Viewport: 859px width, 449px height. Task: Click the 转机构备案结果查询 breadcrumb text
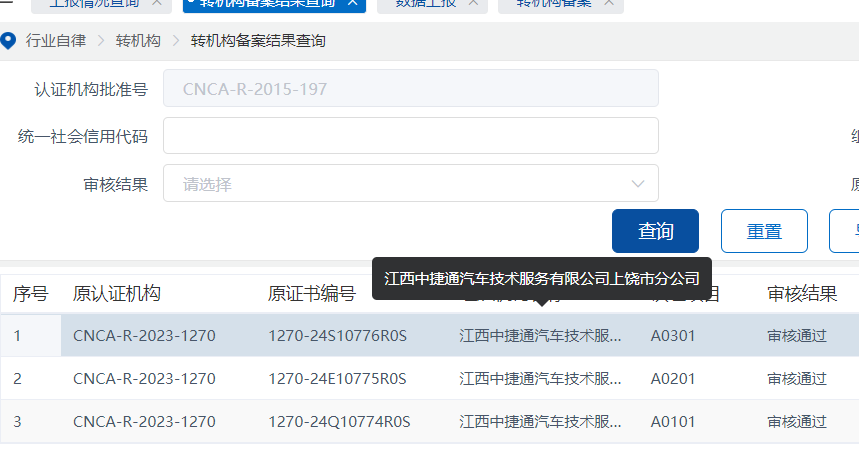coord(258,41)
